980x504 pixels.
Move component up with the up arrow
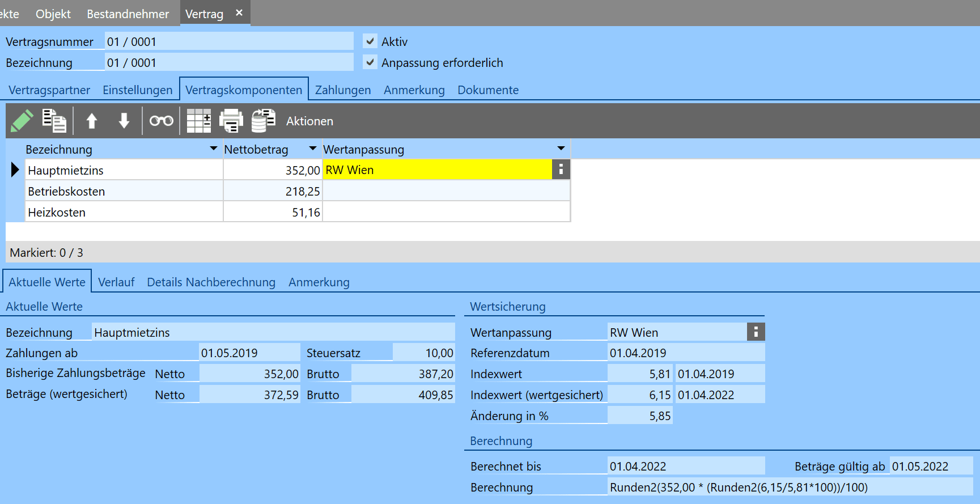pyautogui.click(x=92, y=121)
